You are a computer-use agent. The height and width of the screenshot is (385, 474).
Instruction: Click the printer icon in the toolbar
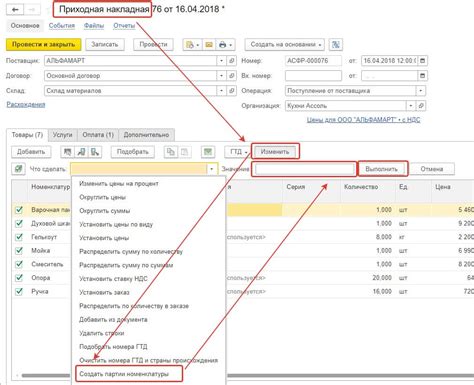[222, 44]
